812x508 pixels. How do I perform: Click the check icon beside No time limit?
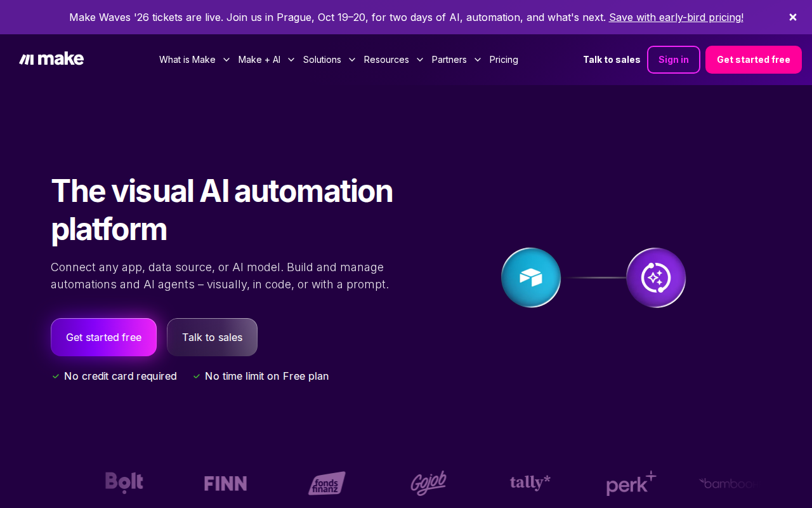(197, 377)
